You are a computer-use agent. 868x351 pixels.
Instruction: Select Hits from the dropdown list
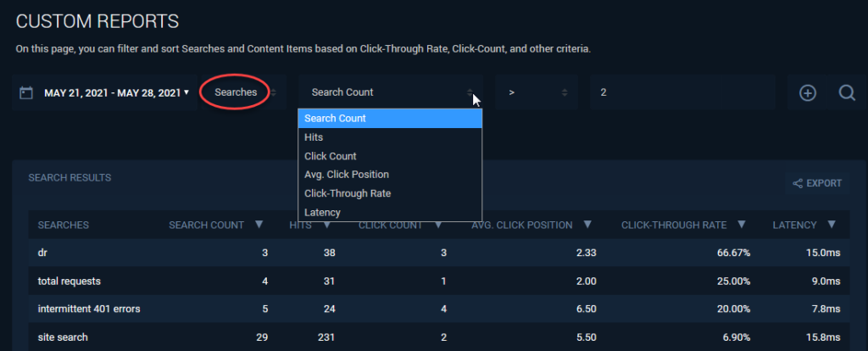[x=390, y=137]
